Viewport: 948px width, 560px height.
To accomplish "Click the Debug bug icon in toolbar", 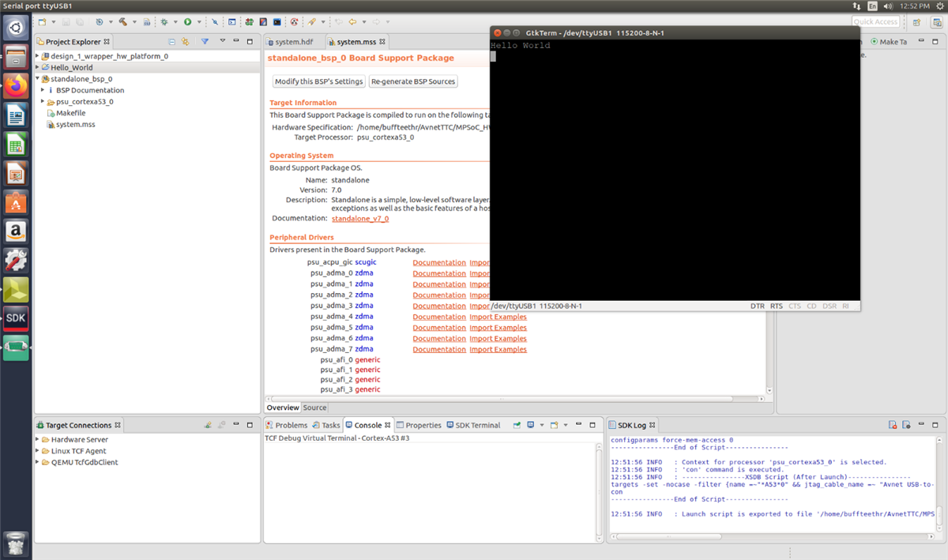I will [164, 22].
